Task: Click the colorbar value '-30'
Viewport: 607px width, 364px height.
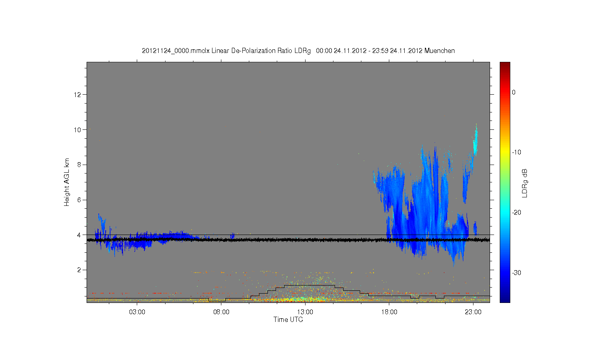Action: point(516,273)
